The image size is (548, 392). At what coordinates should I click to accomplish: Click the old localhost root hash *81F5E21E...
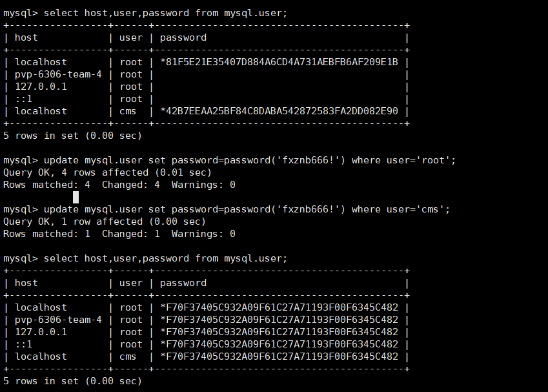(x=279, y=62)
